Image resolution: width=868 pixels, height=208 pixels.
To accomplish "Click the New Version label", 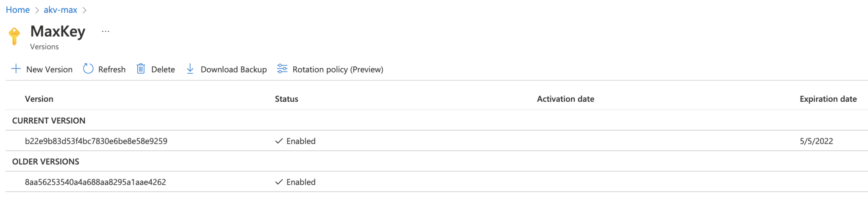I will click(49, 69).
